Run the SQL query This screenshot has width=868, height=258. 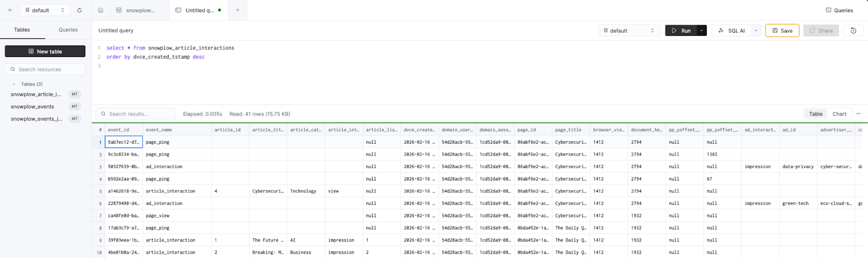[681, 30]
